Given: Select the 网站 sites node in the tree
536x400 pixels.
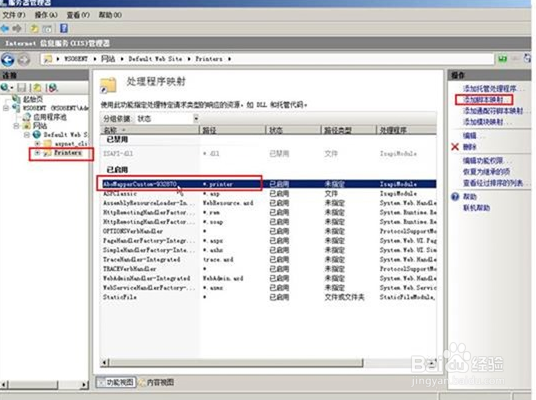Looking at the screenshot, I should click(40, 125).
